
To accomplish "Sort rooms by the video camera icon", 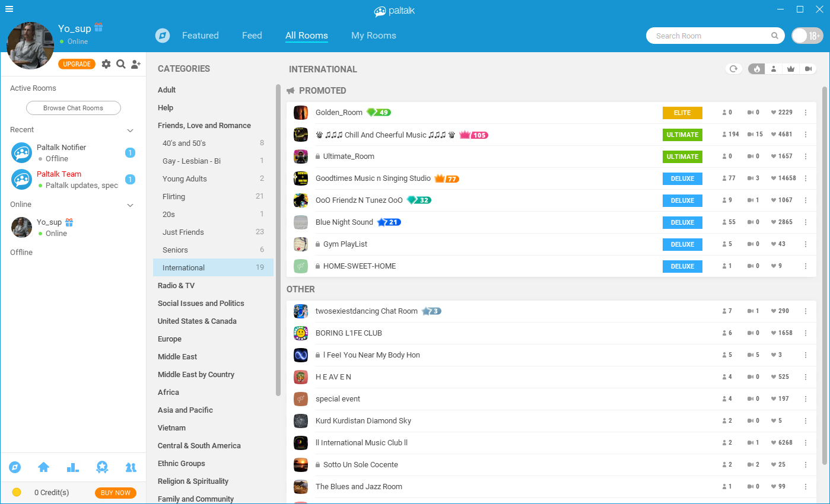I will 808,69.
